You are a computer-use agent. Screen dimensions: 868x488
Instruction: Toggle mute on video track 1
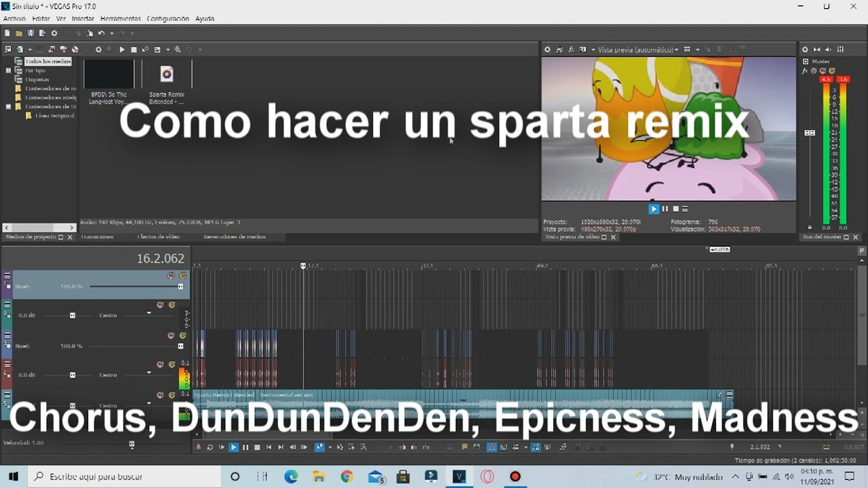pos(171,276)
